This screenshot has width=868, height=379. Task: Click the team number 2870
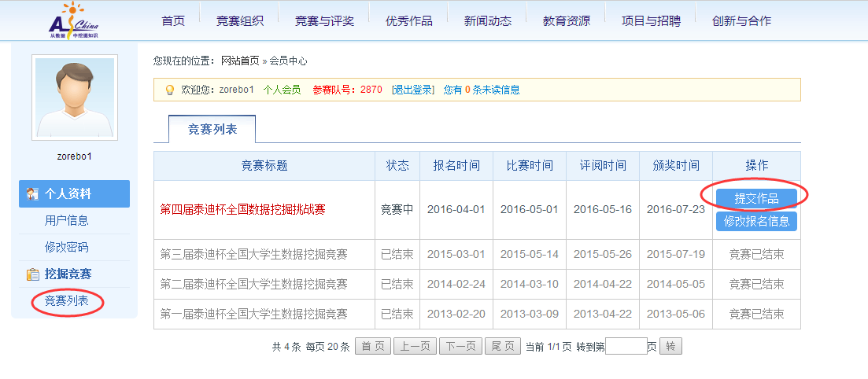371,90
